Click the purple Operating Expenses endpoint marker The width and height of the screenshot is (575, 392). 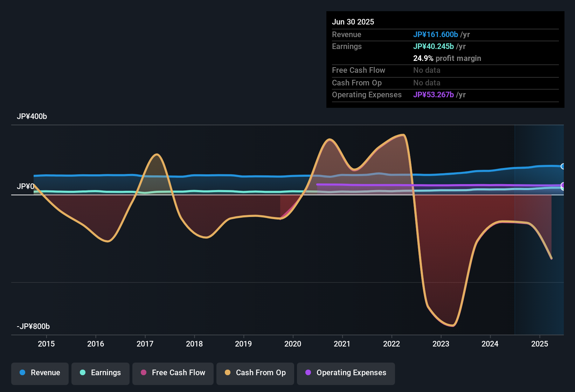pos(563,185)
